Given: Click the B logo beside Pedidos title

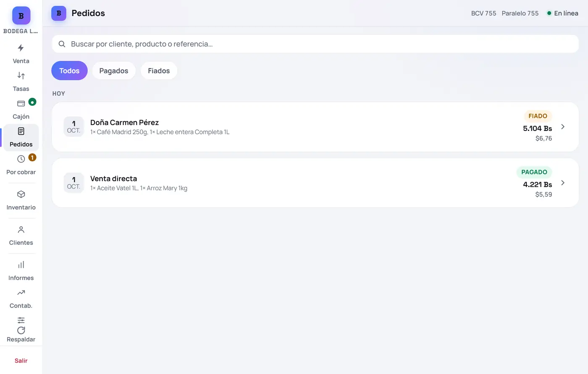Looking at the screenshot, I should (59, 13).
